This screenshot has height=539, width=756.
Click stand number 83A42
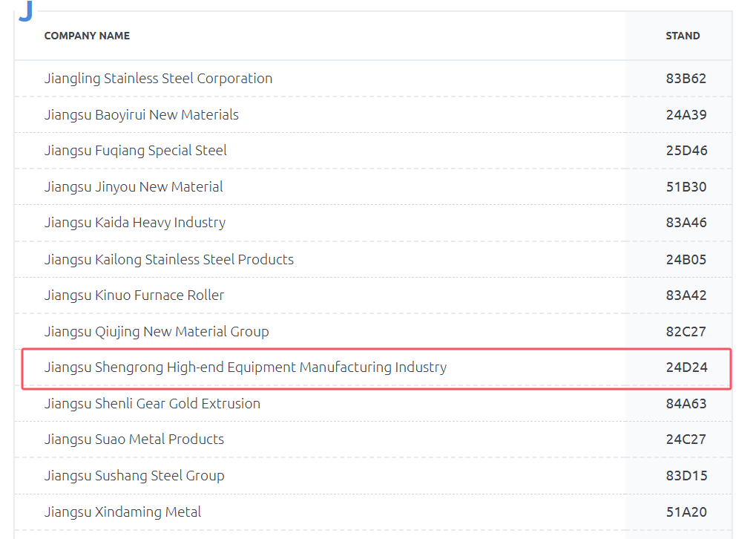pos(686,295)
